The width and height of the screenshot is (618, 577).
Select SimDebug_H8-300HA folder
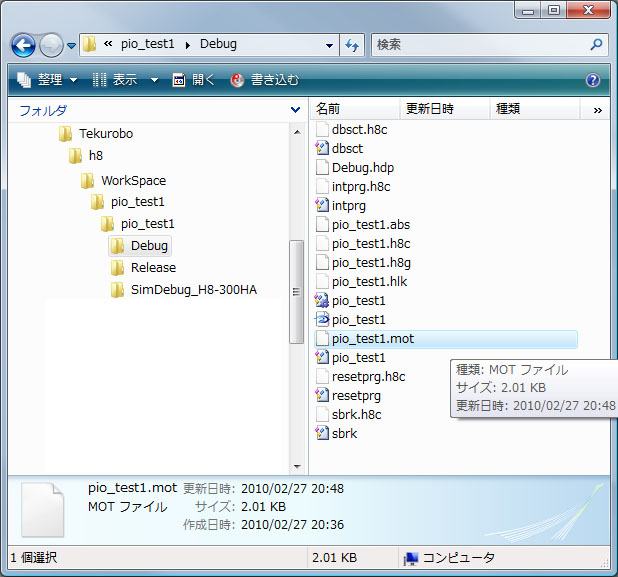point(193,289)
